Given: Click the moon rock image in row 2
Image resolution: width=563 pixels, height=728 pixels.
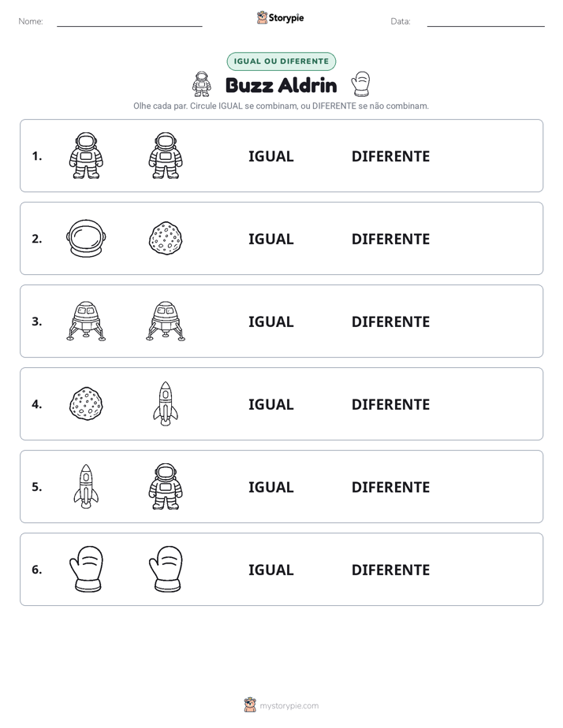Looking at the screenshot, I should point(166,238).
